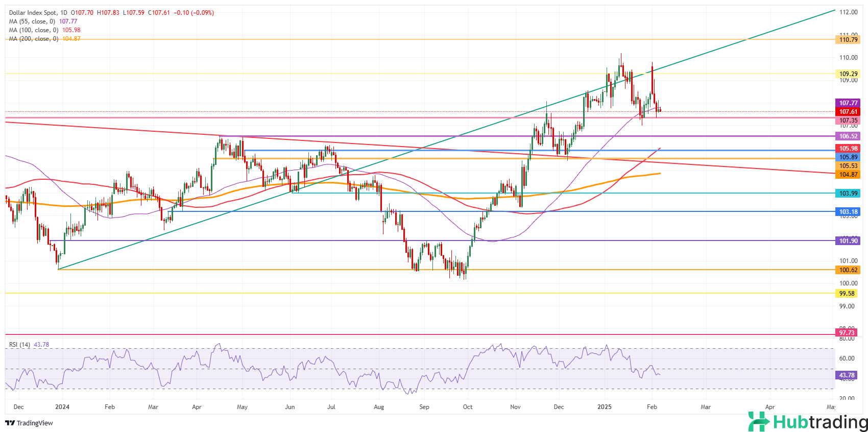Select the Dollar Index Spot title legend

(38, 13)
